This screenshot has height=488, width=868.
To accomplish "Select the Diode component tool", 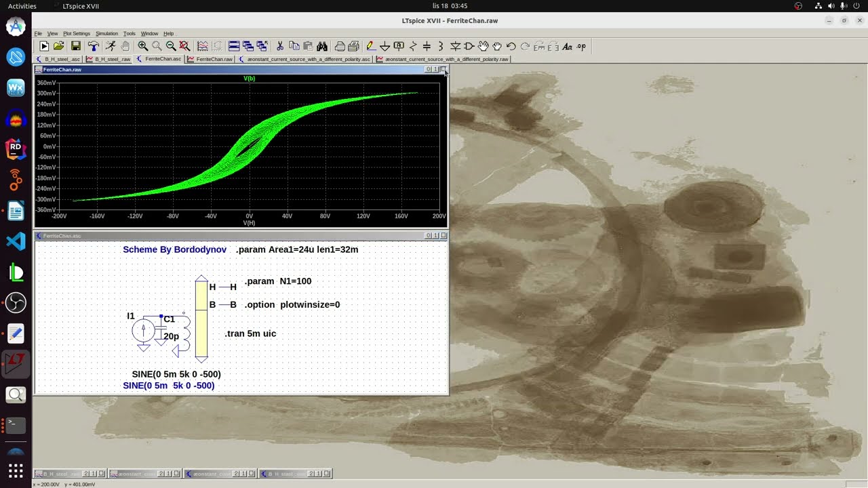I will pos(455,46).
